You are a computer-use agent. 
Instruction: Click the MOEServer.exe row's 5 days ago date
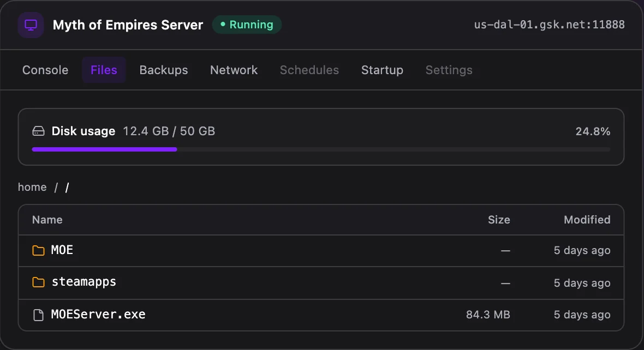pyautogui.click(x=582, y=315)
